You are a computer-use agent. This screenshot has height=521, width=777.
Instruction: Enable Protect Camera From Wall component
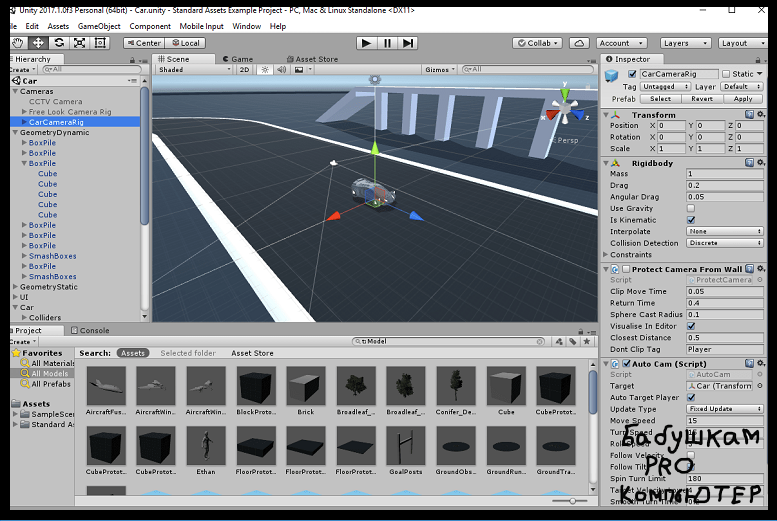[x=626, y=269]
